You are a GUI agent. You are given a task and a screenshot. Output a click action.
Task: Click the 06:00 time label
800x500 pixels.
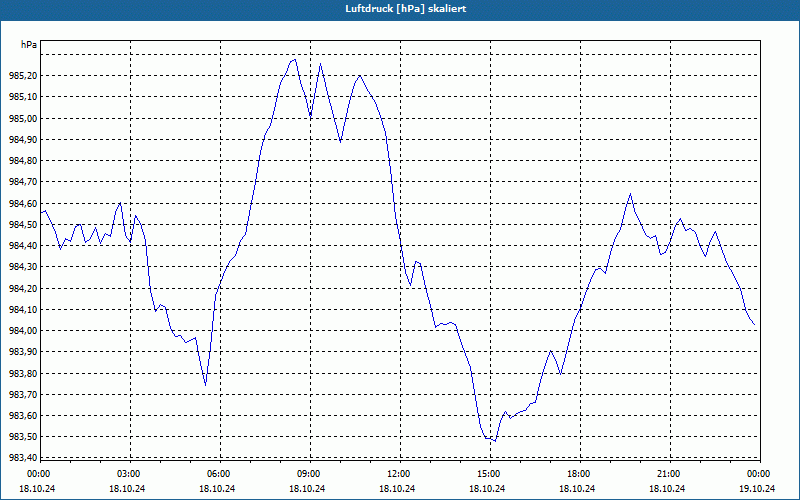click(x=220, y=474)
